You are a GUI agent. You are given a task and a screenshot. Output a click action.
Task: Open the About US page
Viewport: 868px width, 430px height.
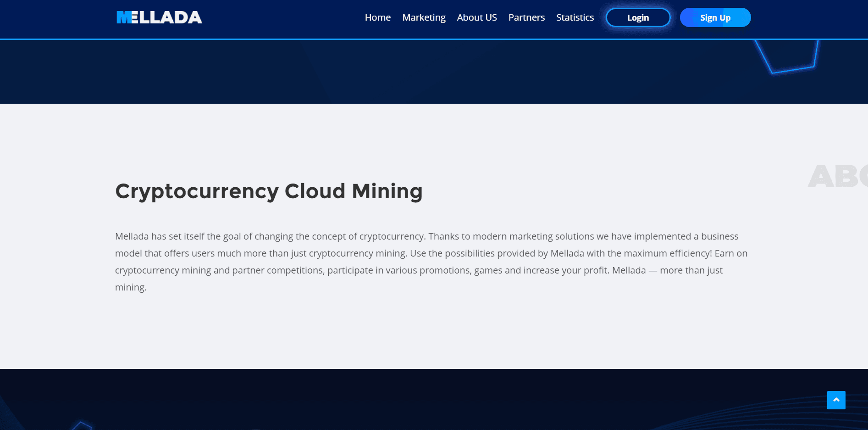click(x=476, y=17)
